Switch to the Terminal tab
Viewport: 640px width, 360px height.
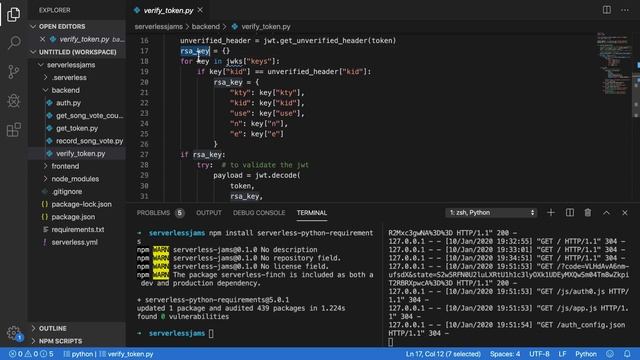click(x=312, y=213)
